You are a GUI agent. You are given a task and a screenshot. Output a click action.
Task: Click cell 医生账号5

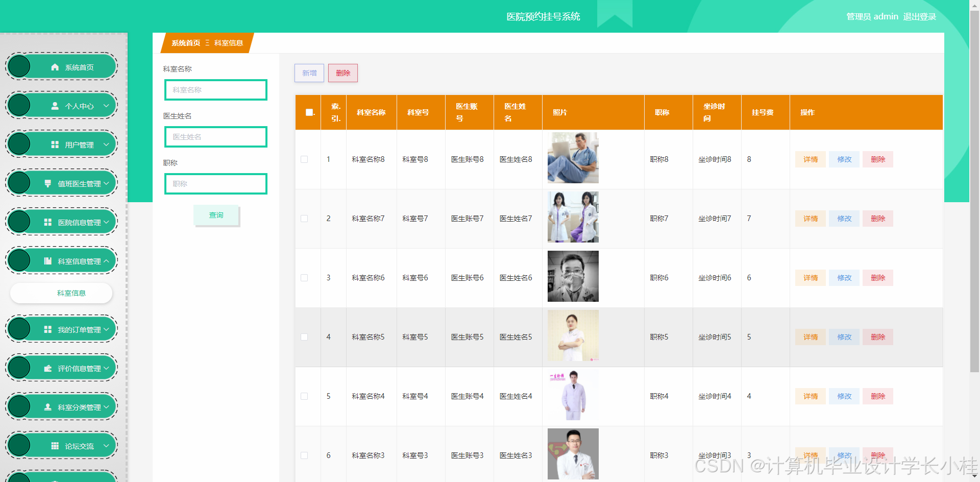(x=467, y=337)
